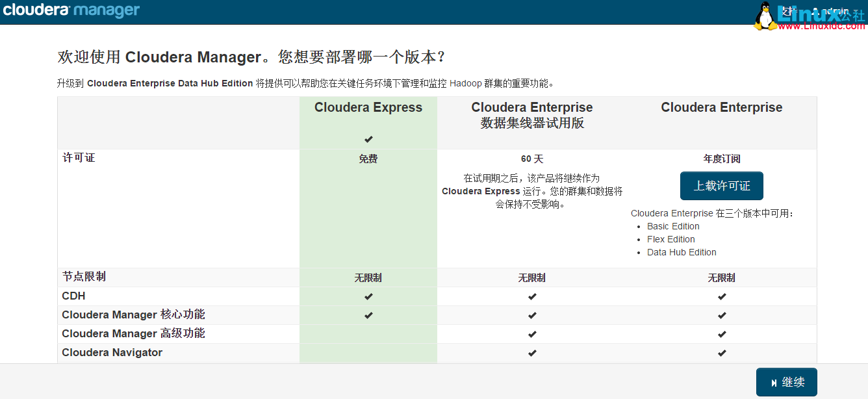Screen dimensions: 868x399
Task: Open the Flex Edition link
Action: click(670, 239)
